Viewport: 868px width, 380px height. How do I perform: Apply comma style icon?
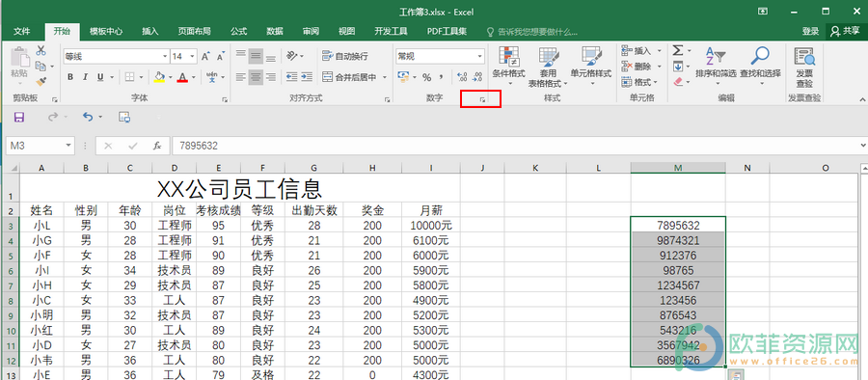(441, 77)
